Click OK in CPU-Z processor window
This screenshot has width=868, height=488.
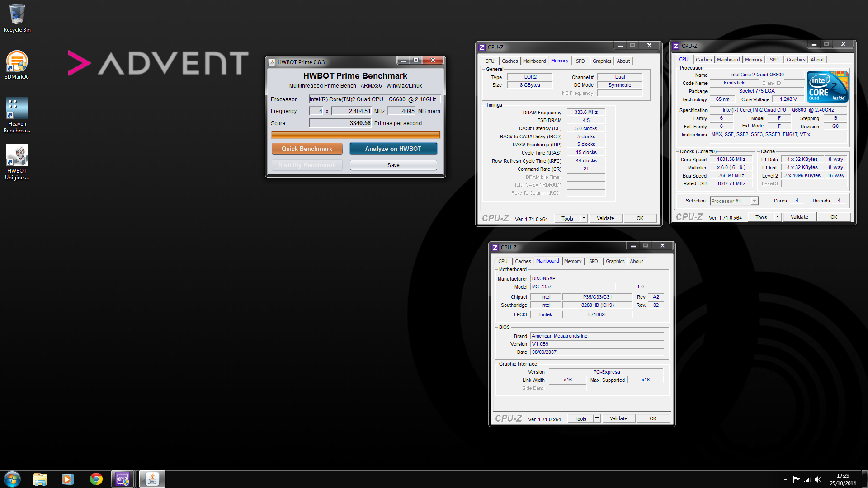tap(834, 217)
